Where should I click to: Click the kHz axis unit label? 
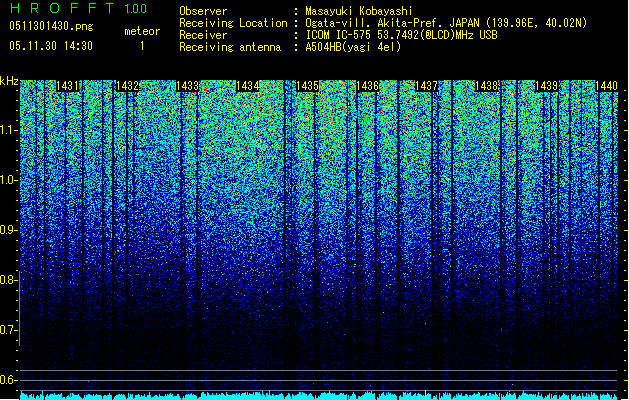(9, 81)
